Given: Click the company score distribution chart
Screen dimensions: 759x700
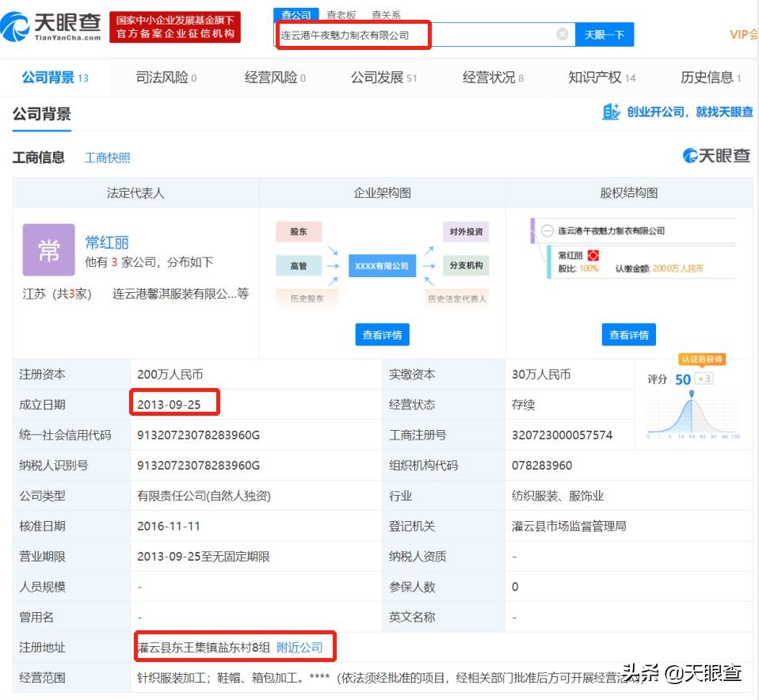Looking at the screenshot, I should (693, 416).
